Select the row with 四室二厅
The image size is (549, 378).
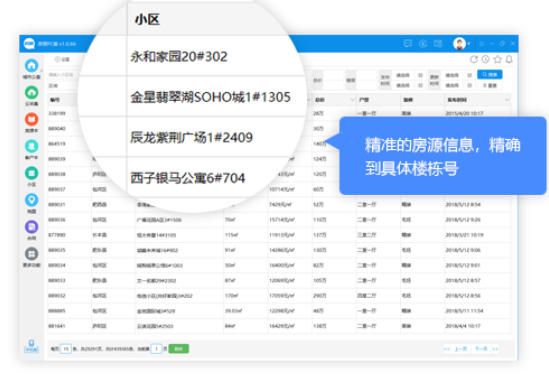(279, 296)
